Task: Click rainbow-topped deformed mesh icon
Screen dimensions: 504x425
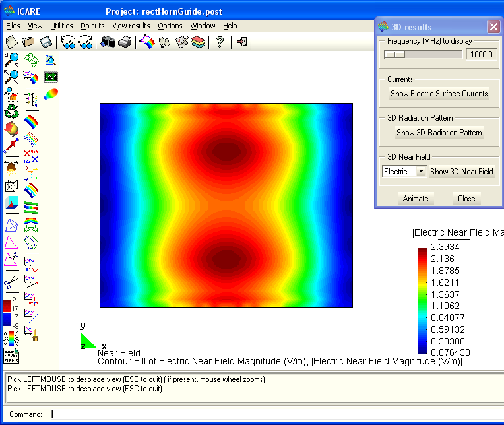Action: click(x=31, y=225)
